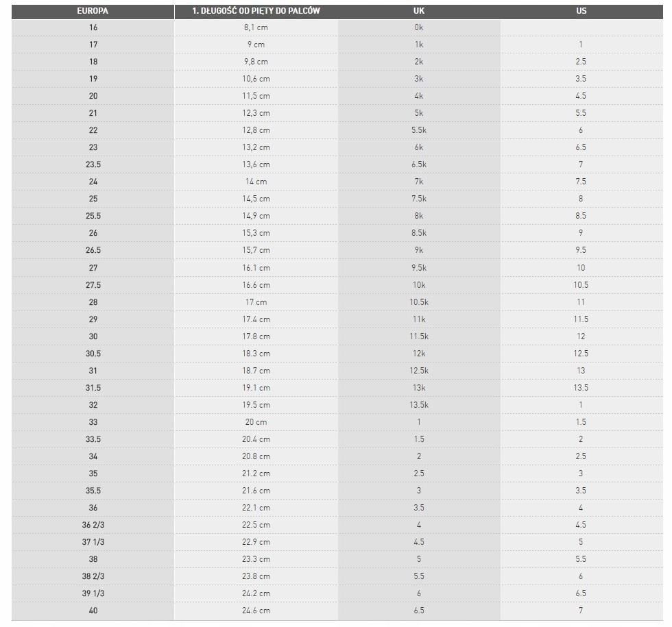Click the 'Długość od pięty do palców' header

tap(256, 11)
